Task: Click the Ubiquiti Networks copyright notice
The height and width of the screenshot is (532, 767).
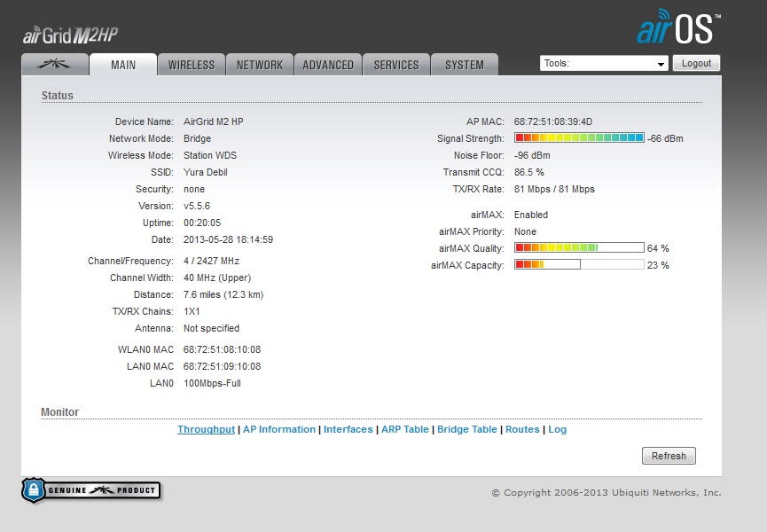Action: (x=607, y=492)
